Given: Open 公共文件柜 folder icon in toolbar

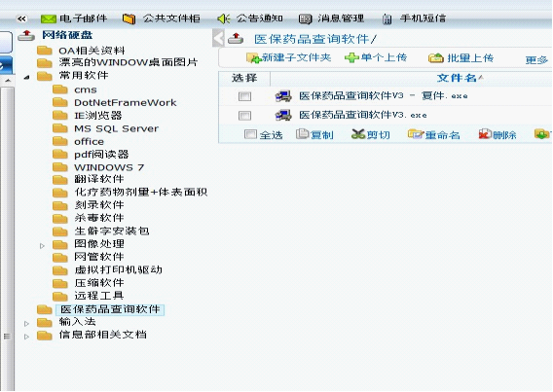Looking at the screenshot, I should pos(129,18).
